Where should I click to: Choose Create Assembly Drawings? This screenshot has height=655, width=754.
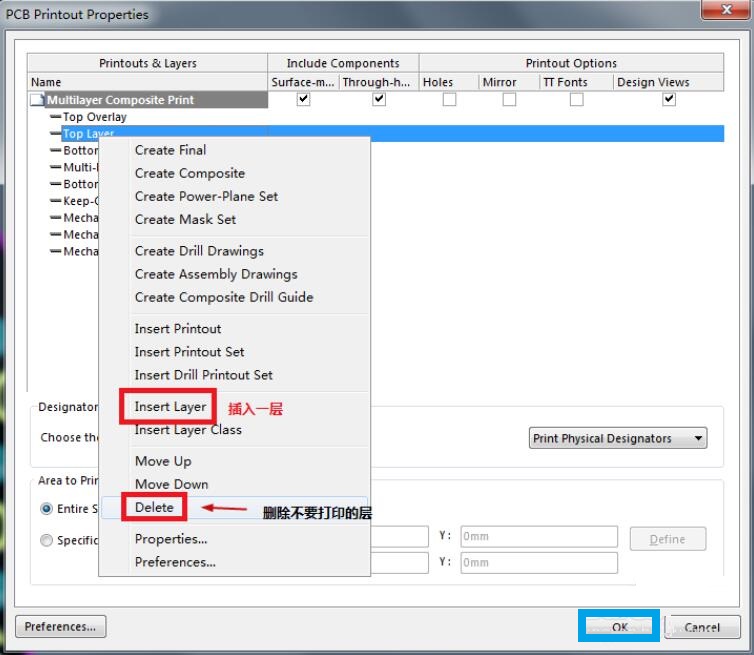[x=216, y=274]
